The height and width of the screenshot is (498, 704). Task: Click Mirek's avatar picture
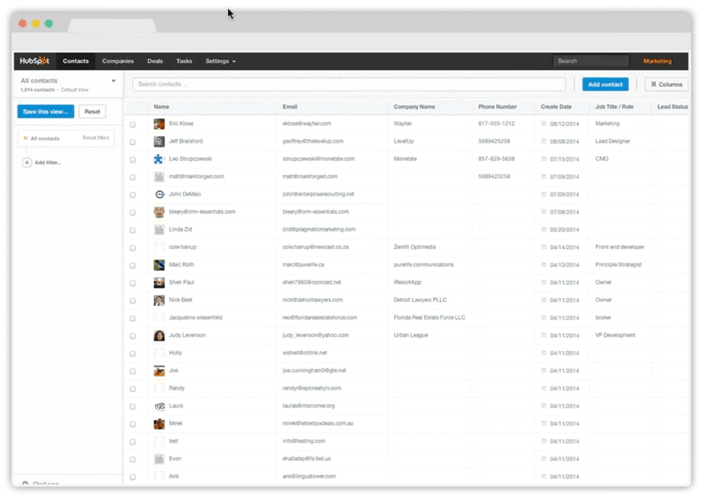(159, 423)
